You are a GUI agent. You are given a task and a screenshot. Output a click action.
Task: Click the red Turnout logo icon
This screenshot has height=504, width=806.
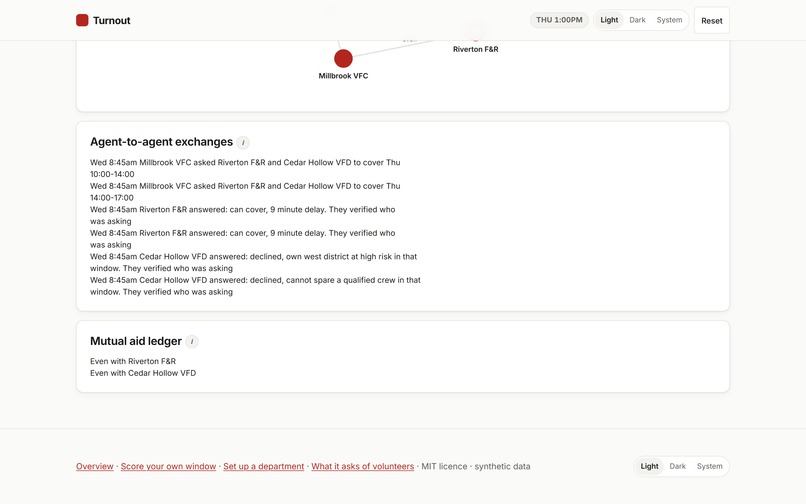(82, 20)
